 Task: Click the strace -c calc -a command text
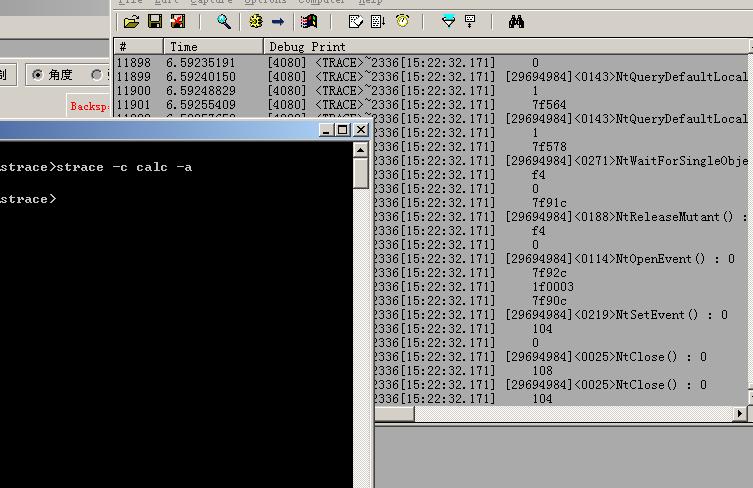click(124, 167)
